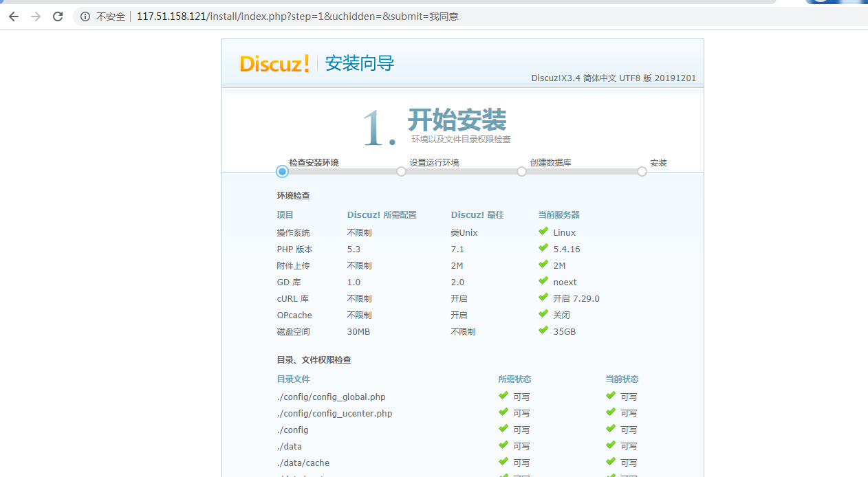Click the address bar URL
This screenshot has width=868, height=477.
pyautogui.click(x=297, y=16)
